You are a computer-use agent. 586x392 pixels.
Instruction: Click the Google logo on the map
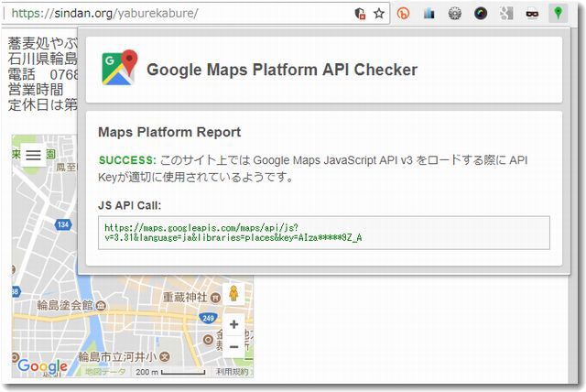point(42,367)
